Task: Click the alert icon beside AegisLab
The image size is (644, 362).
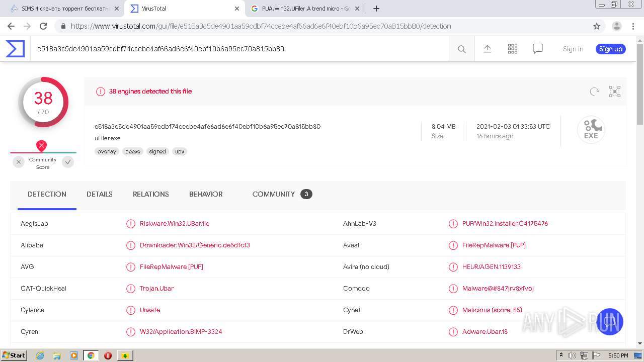Action: coord(130,224)
